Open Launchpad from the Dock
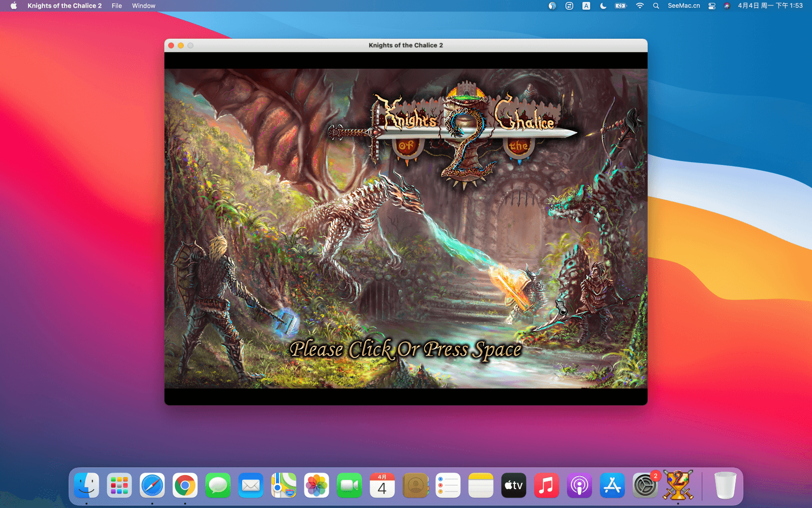The height and width of the screenshot is (508, 812). click(x=119, y=485)
